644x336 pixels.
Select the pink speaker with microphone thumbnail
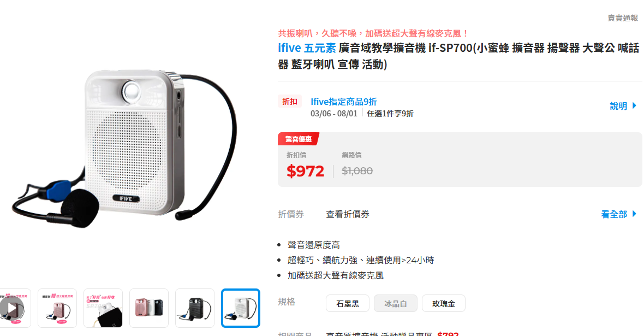point(57,308)
